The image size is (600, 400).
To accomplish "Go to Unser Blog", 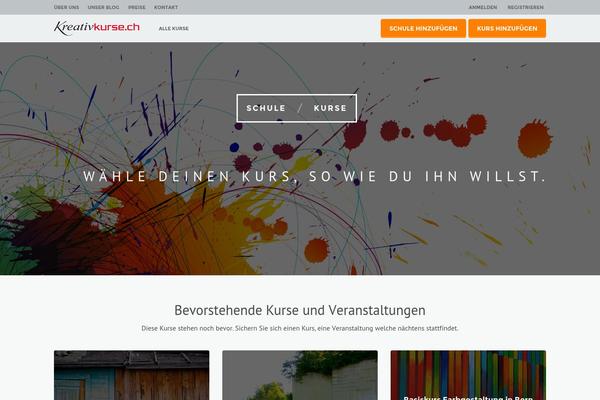I will click(103, 7).
